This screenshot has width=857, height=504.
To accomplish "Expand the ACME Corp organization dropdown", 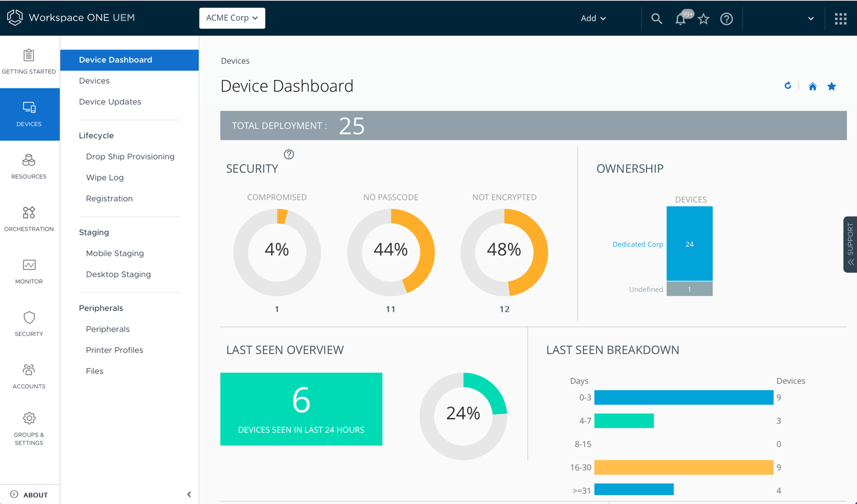I will (x=232, y=18).
